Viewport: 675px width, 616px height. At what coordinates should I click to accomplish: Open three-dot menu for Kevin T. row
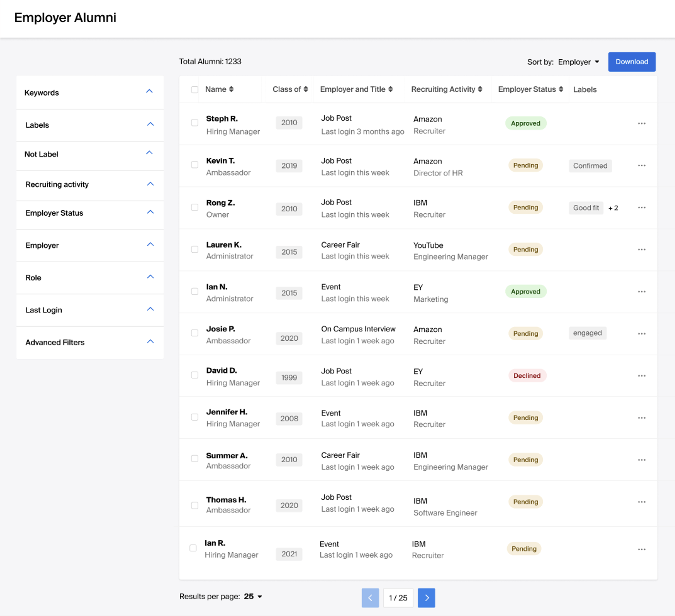(x=642, y=166)
